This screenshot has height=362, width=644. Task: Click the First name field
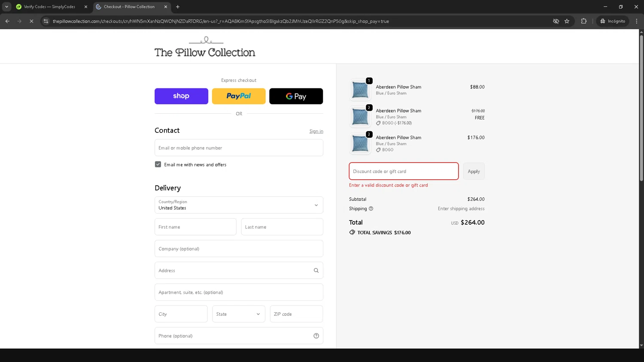coord(195,227)
